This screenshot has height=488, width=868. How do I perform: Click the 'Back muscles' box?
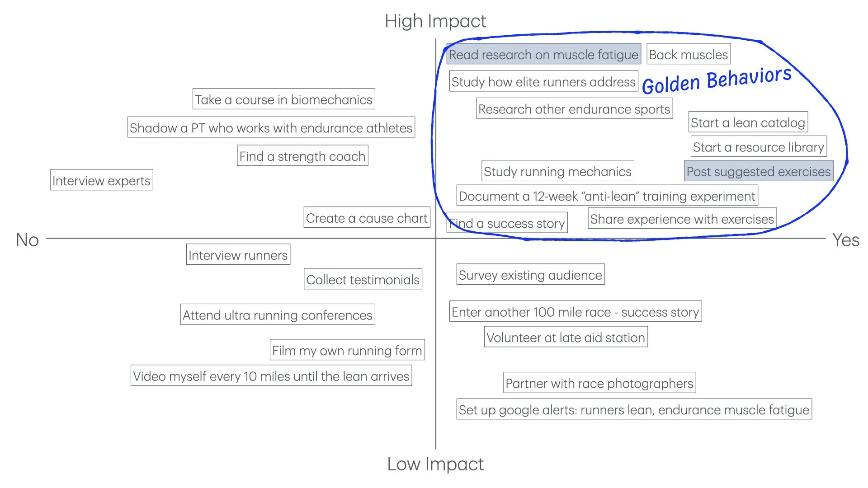[689, 54]
